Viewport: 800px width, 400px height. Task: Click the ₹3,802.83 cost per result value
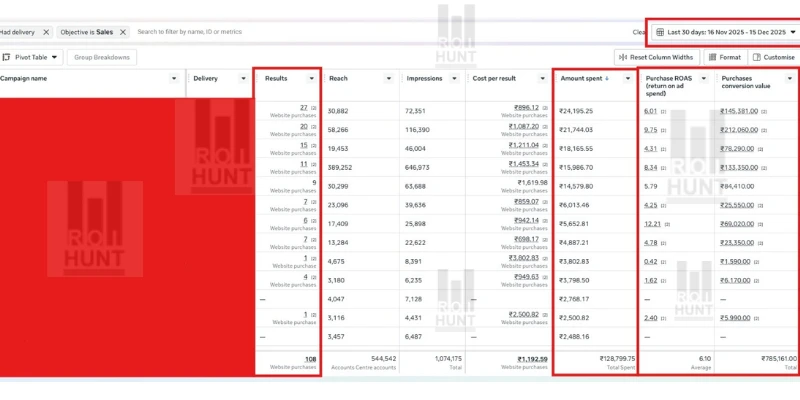(524, 258)
